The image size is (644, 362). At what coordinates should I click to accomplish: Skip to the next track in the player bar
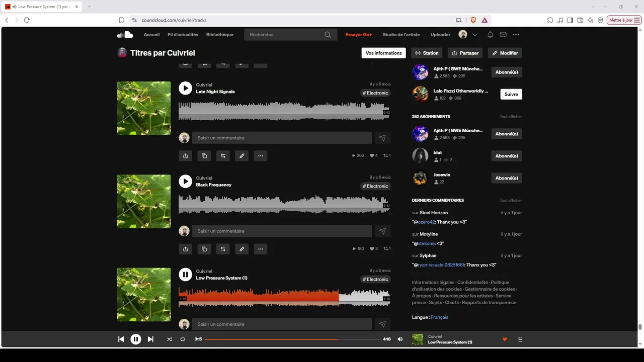[150, 339]
